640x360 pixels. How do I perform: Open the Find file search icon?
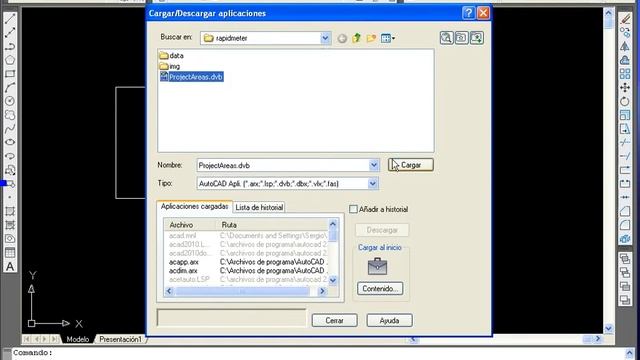pyautogui.click(x=447, y=38)
